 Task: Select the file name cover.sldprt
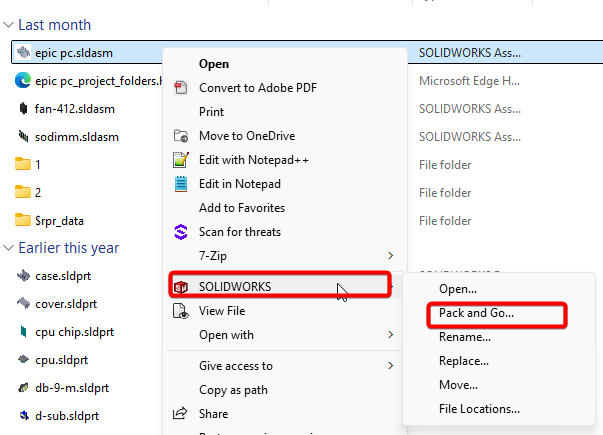[66, 304]
